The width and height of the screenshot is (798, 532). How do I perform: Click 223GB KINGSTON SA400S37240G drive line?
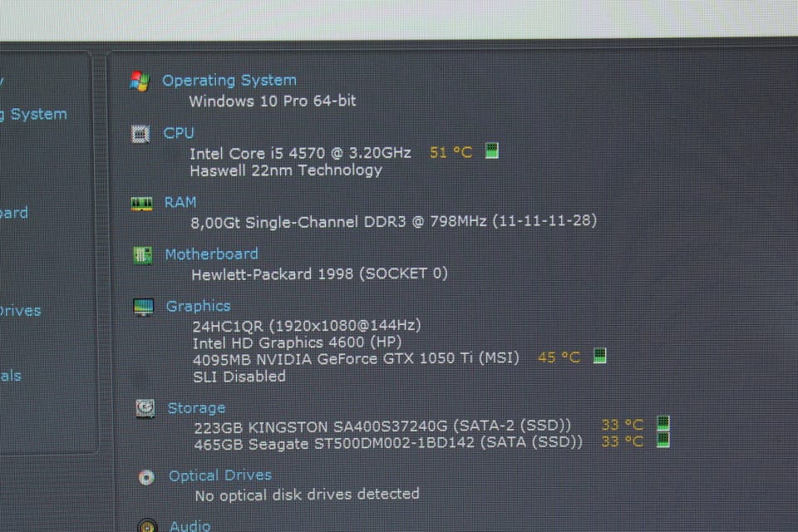click(x=382, y=426)
